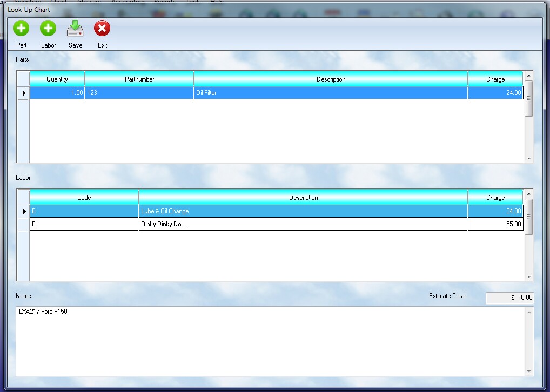The image size is (550, 392).
Task: Select the Oil Filter row arrow indicator
Action: click(x=23, y=93)
